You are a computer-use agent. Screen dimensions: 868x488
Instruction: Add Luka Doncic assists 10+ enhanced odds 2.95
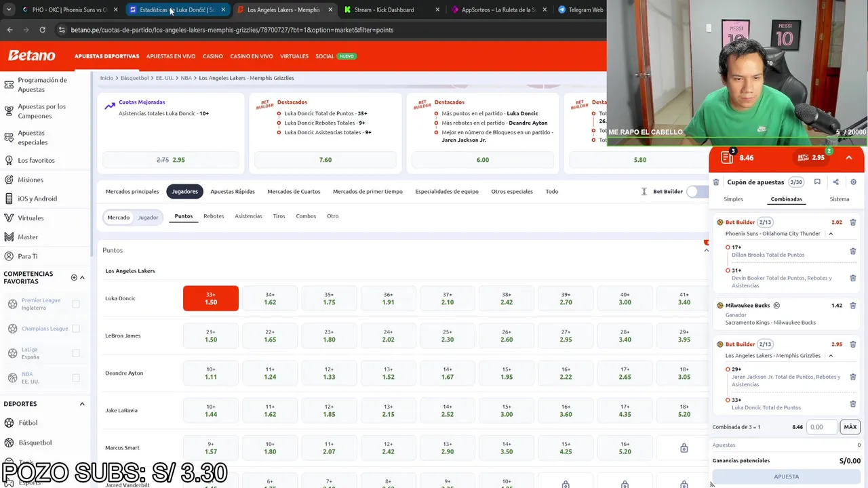171,160
